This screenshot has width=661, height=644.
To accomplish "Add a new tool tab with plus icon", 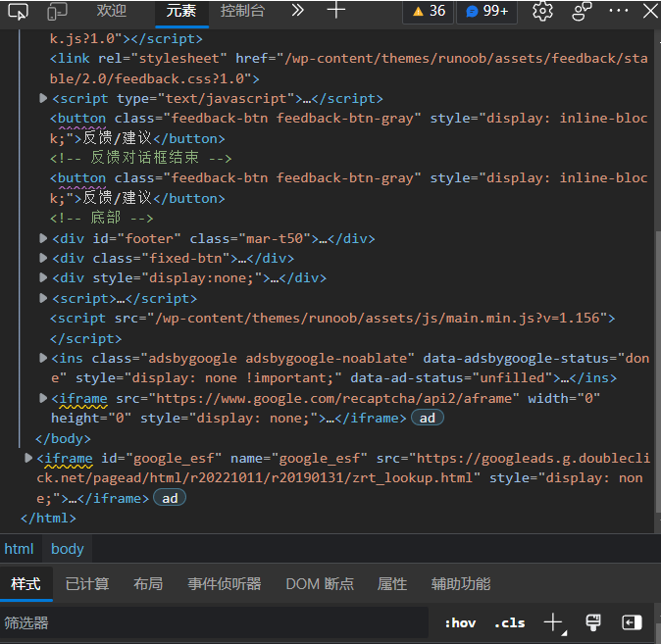I will [x=336, y=11].
